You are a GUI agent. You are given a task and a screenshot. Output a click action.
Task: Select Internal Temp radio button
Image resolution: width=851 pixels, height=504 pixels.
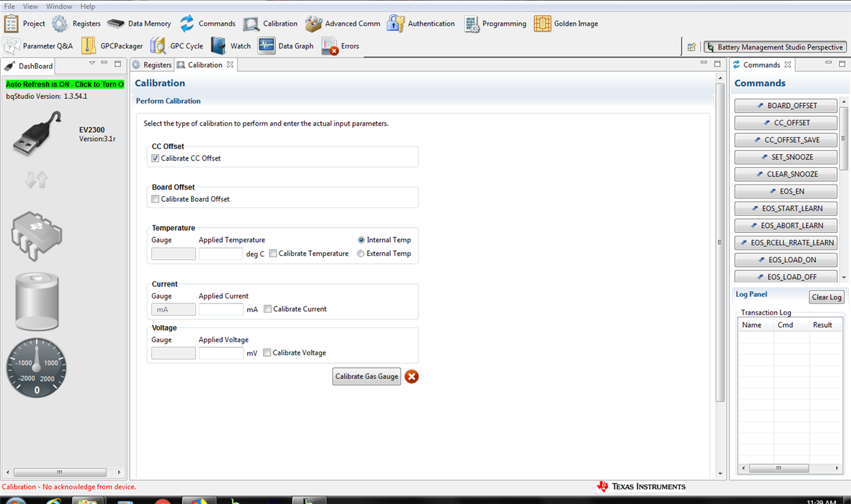tap(361, 240)
